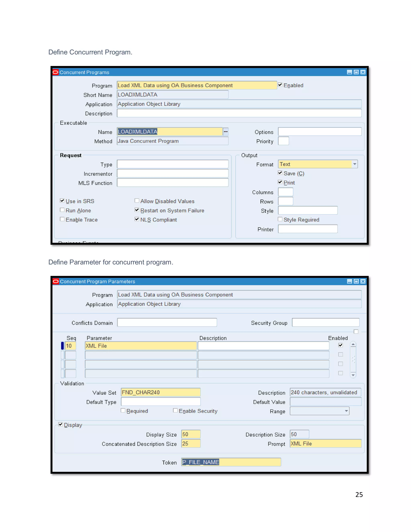Screen dimensions: 411x532
Task: Click the Display Size field
Action: coord(191,434)
